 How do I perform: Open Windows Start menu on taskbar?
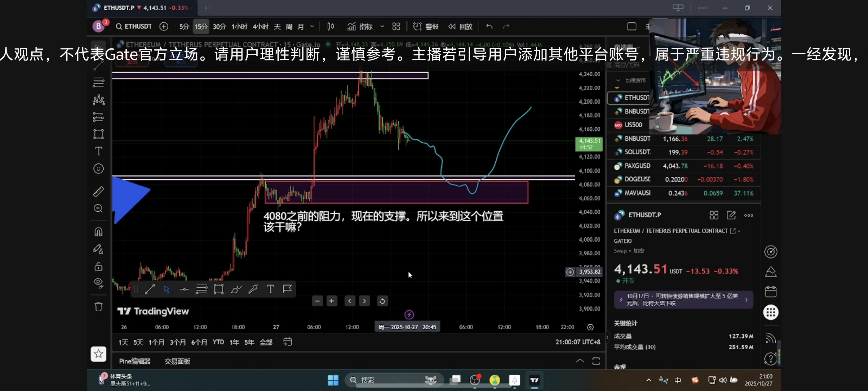[x=333, y=380]
